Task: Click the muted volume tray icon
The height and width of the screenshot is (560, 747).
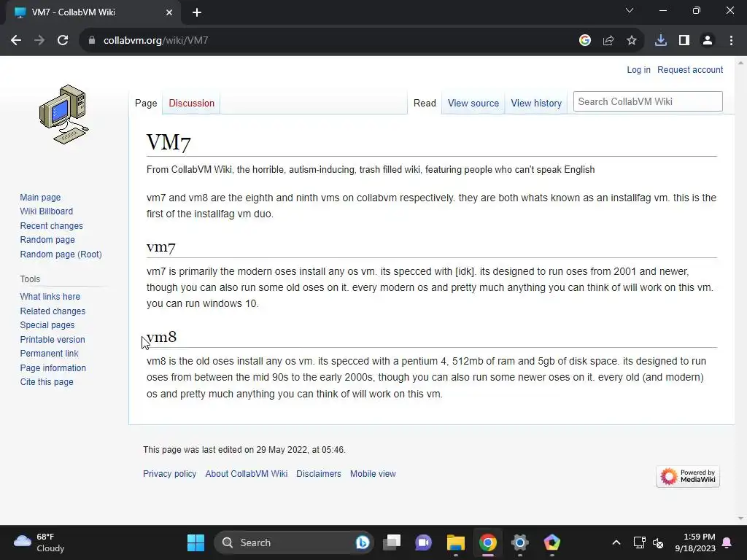Action: [x=658, y=542]
